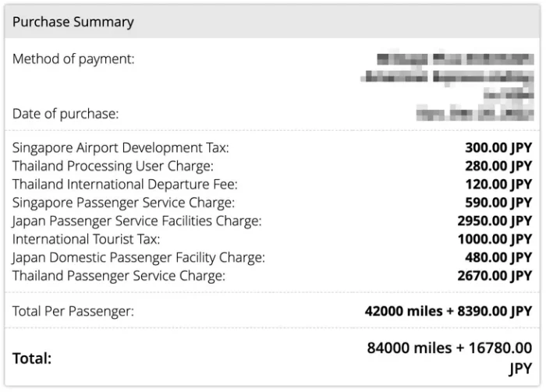Click the 300.00 JPY amount
546x392 pixels.
point(498,148)
